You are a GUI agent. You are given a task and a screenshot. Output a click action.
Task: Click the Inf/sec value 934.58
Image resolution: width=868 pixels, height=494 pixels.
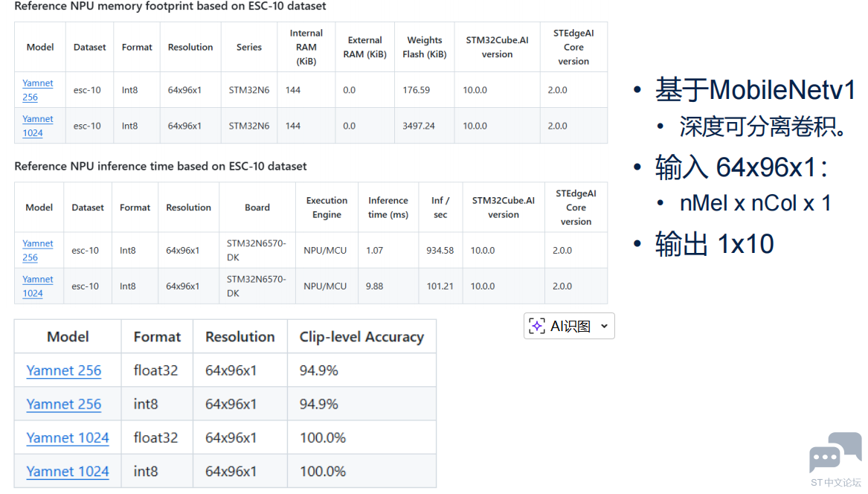pyautogui.click(x=440, y=250)
